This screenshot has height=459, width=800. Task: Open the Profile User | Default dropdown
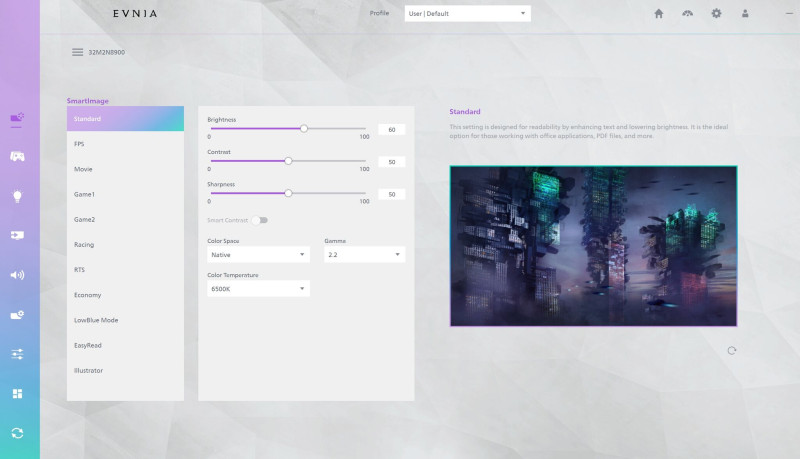pos(467,14)
